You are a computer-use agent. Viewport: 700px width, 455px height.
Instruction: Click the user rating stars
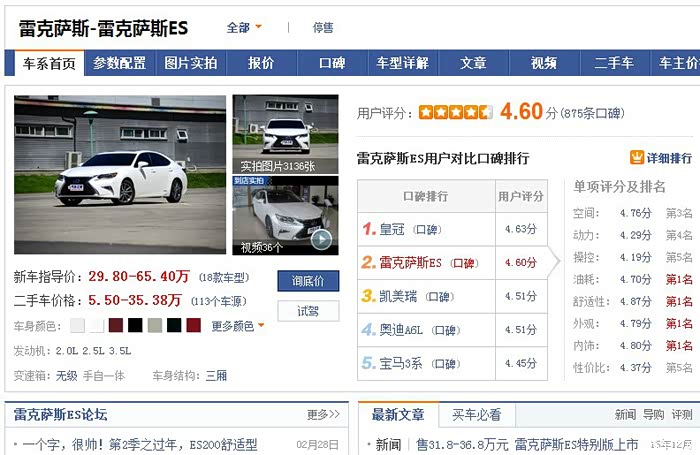point(455,112)
